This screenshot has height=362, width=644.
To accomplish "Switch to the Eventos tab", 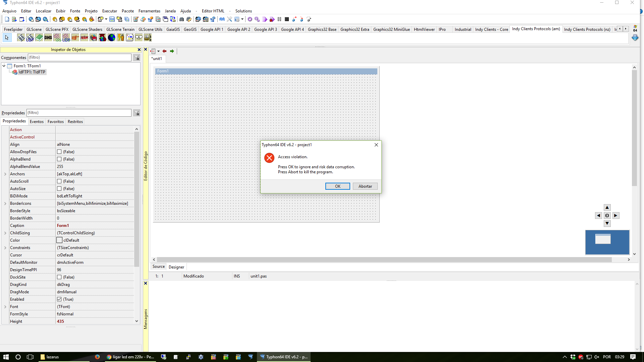I will (37, 122).
